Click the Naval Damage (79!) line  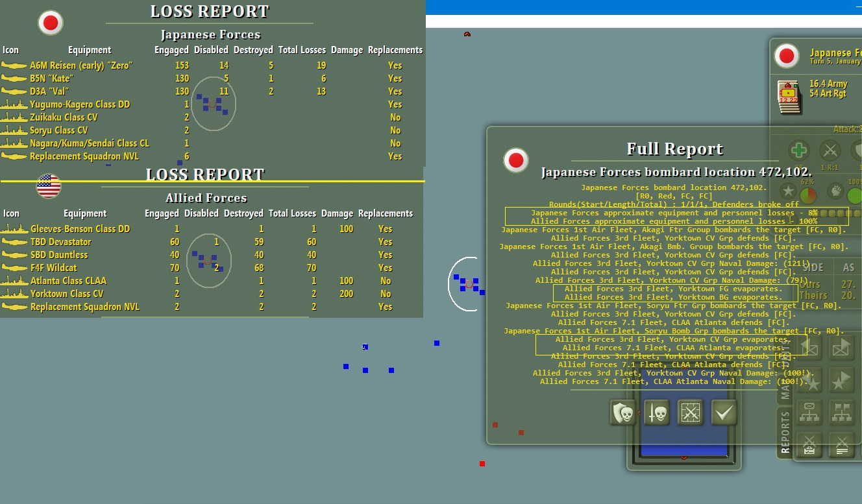coord(674,280)
